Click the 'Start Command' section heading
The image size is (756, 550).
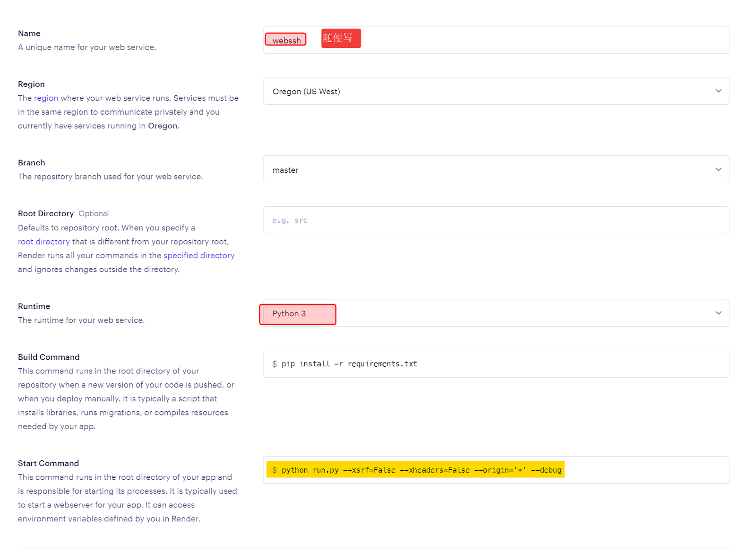(48, 464)
